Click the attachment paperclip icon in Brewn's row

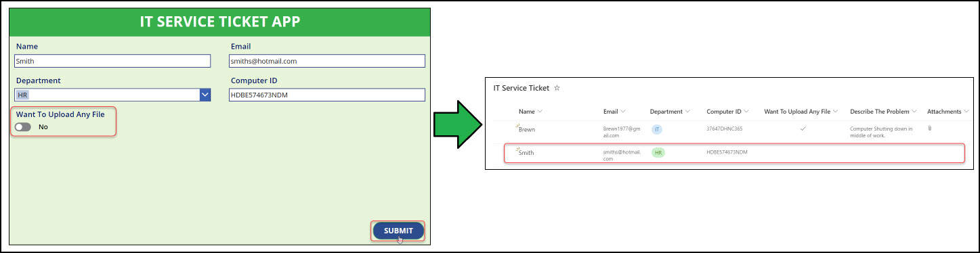(x=929, y=128)
